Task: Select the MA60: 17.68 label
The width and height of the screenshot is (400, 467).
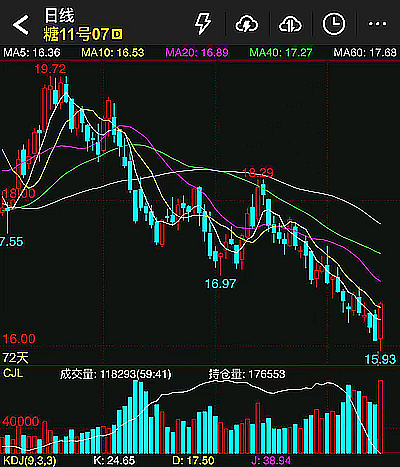Action: click(x=365, y=53)
